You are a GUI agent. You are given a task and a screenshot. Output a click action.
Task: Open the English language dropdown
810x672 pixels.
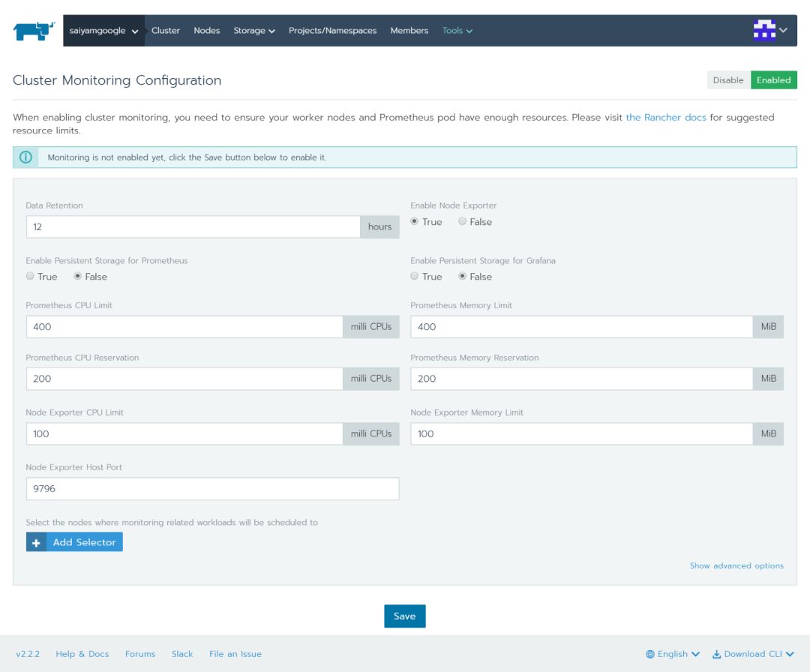pyautogui.click(x=673, y=654)
